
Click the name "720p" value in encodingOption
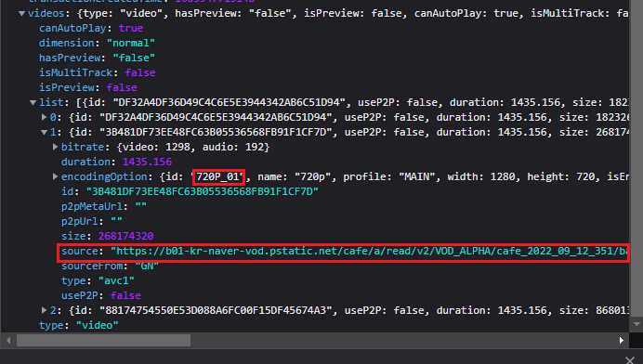point(312,176)
